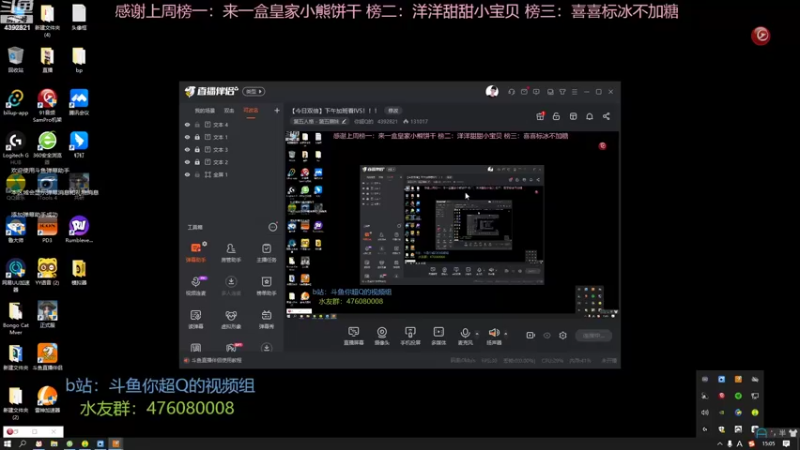Viewport: 800px width, 450px height.
Task: Hide the 文本 4 source
Action: [187, 124]
